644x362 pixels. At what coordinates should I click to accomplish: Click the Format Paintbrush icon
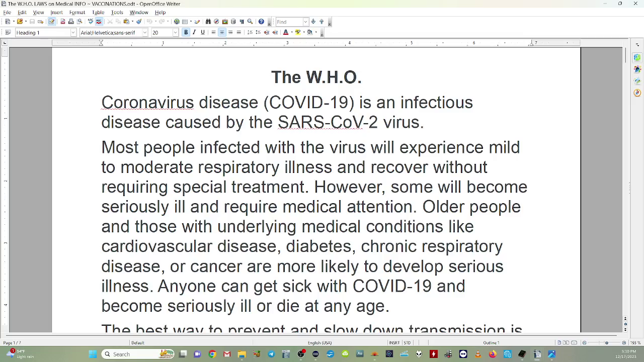(x=139, y=22)
